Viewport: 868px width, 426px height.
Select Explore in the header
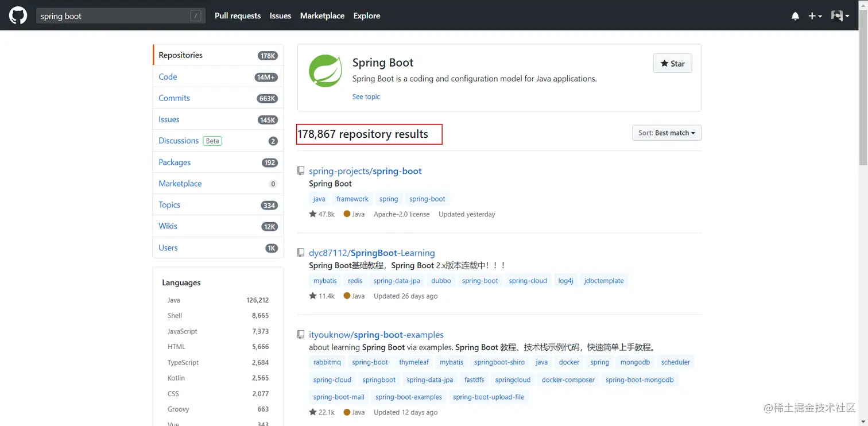click(x=367, y=16)
